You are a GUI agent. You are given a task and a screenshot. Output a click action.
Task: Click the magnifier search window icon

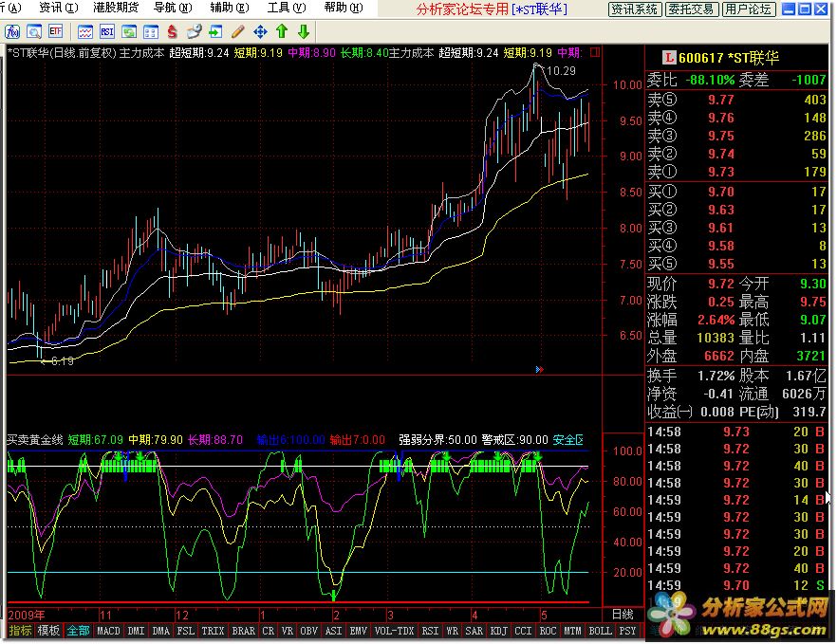34,32
